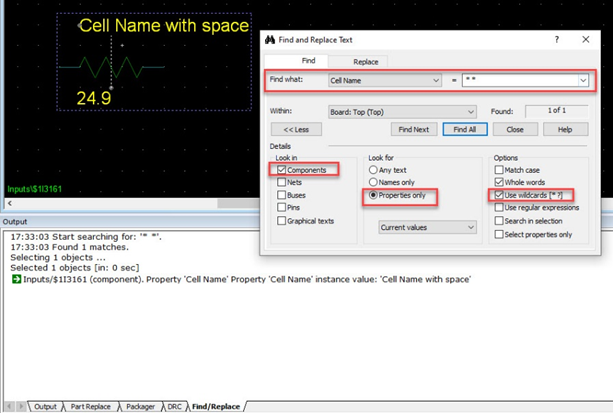Enable Select properties only checkbox
Viewport: 613px width, 413px height.
click(x=499, y=234)
